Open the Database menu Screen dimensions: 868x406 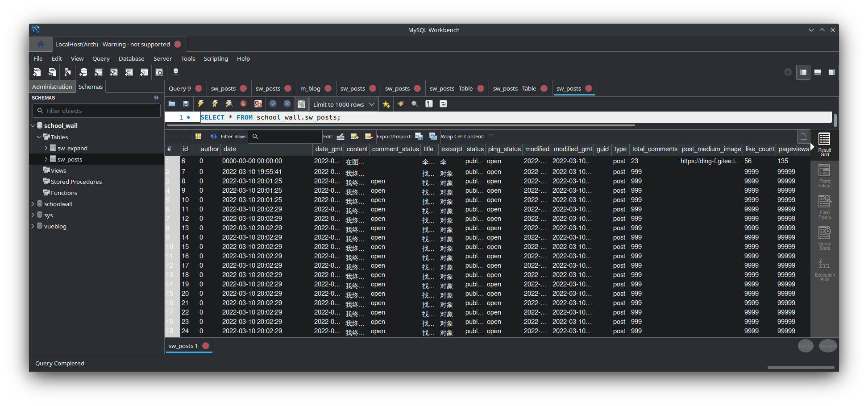coord(131,58)
